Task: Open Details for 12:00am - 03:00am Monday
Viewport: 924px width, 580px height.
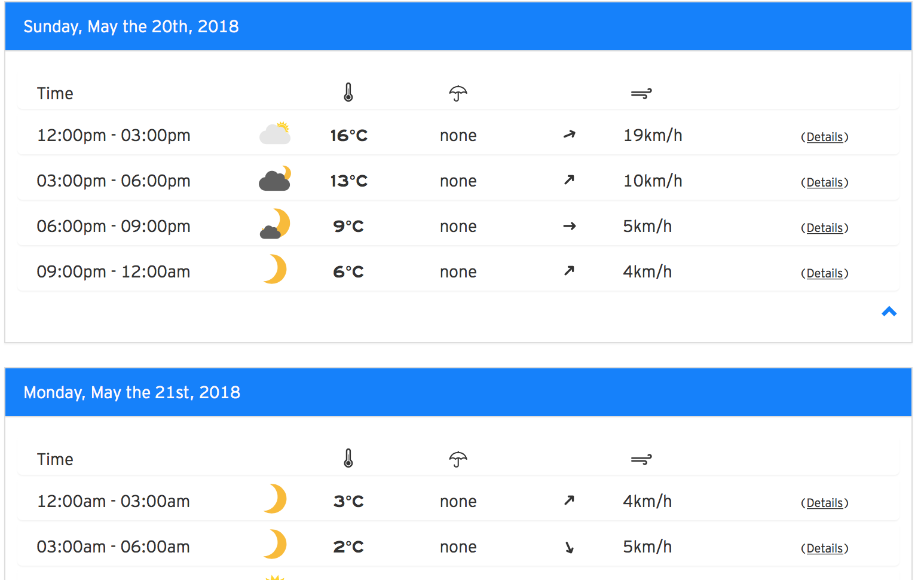Action: (825, 503)
